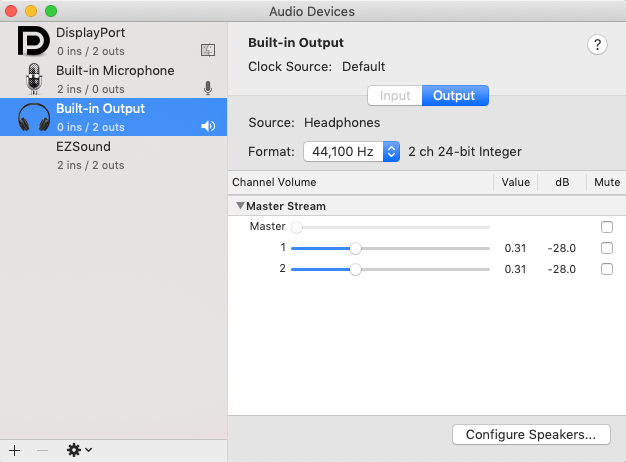The width and height of the screenshot is (626, 462).
Task: Open the 44,100 Hz format dropdown
Action: tap(352, 152)
